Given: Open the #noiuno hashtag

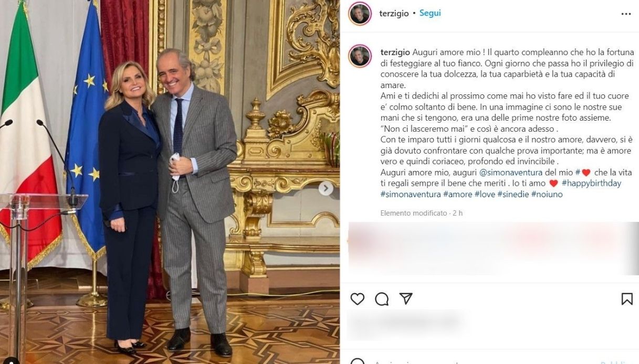Looking at the screenshot, I should pyautogui.click(x=547, y=195).
